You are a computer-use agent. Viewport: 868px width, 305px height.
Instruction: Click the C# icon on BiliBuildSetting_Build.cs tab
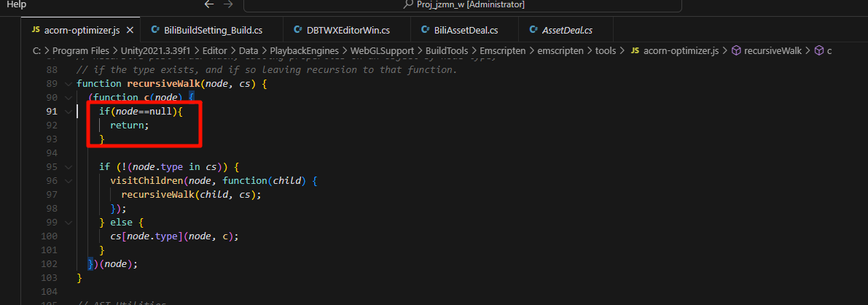point(155,29)
